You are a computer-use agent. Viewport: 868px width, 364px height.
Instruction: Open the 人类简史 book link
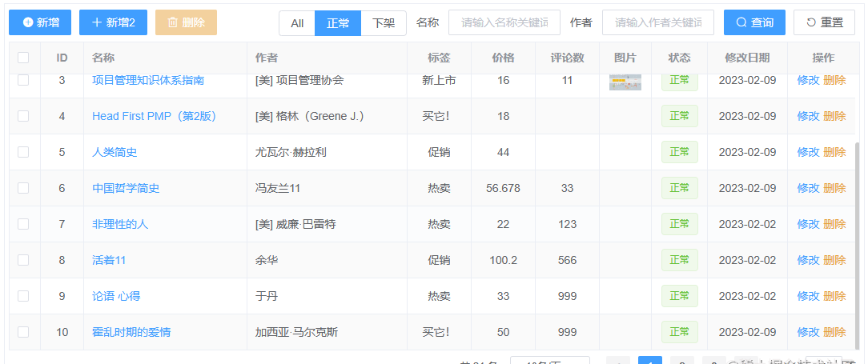(115, 152)
